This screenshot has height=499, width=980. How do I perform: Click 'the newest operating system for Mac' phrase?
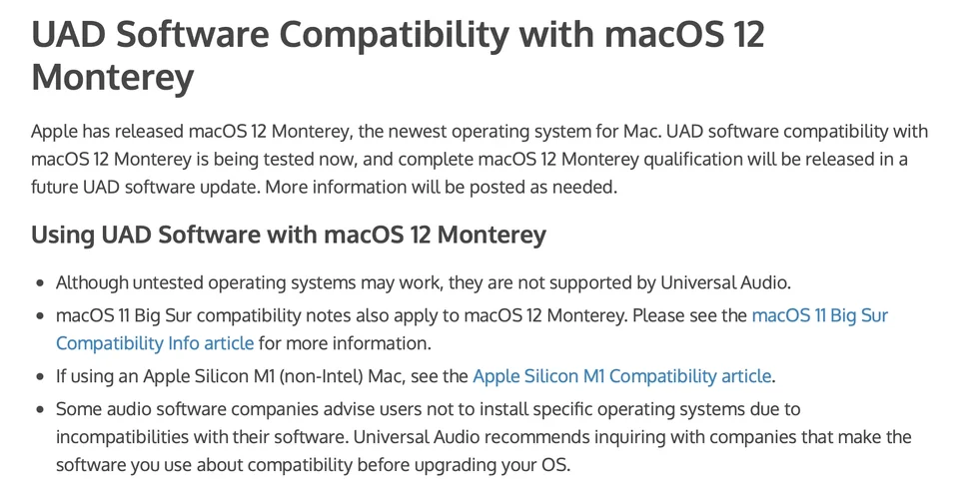[521, 132]
